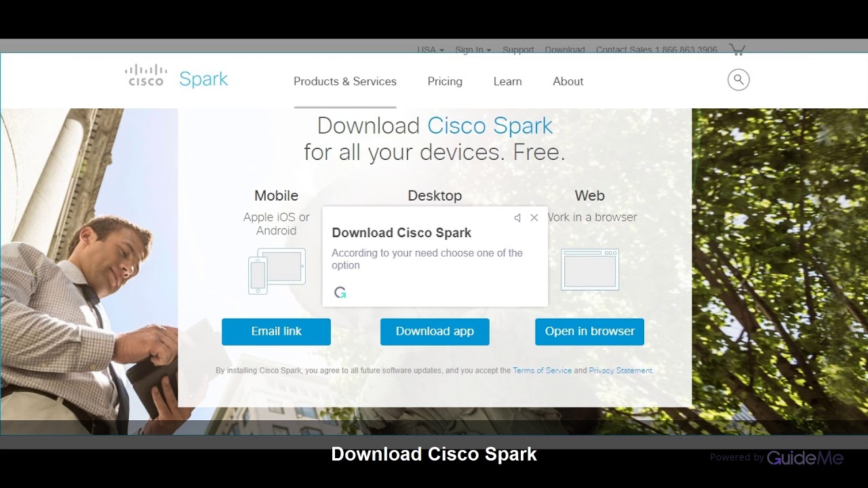Click the Download app button

[x=435, y=331]
